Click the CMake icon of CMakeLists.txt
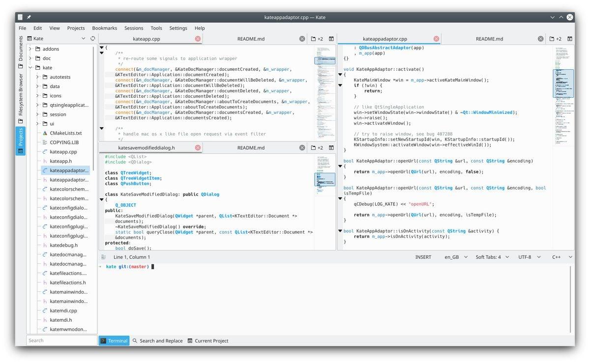The height and width of the screenshot is (364, 590). tap(45, 133)
